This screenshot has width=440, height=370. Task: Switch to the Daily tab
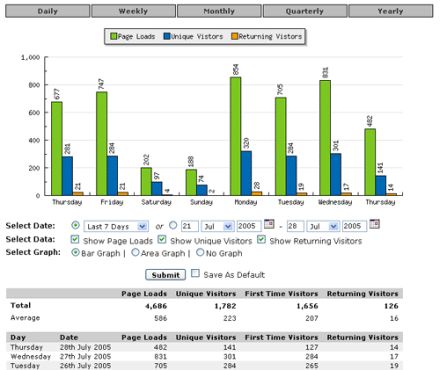[x=48, y=11]
